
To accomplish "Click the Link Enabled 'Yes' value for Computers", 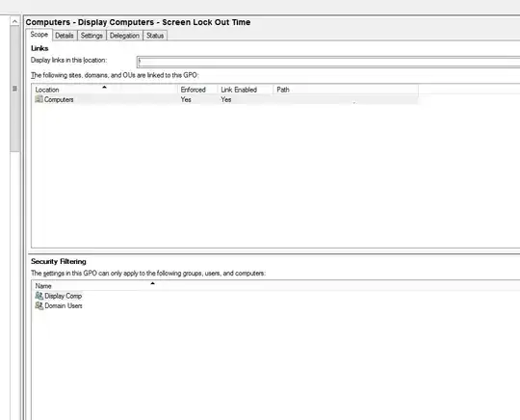I will (226, 99).
